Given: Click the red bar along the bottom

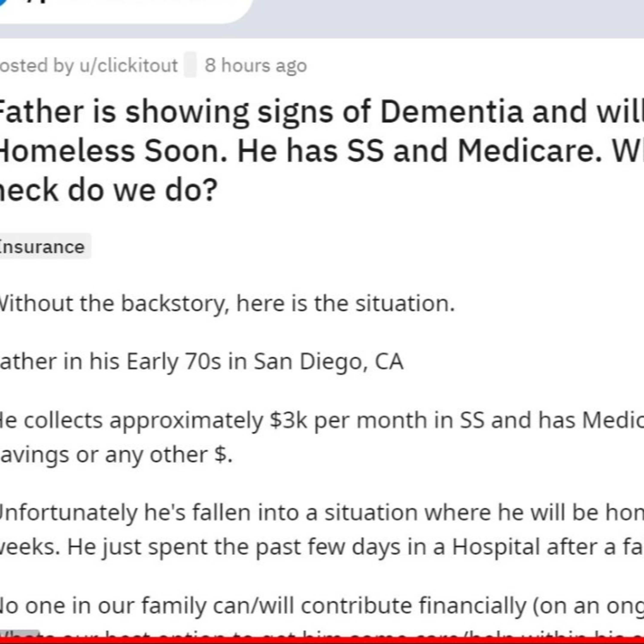Looking at the screenshot, I should 322,641.
